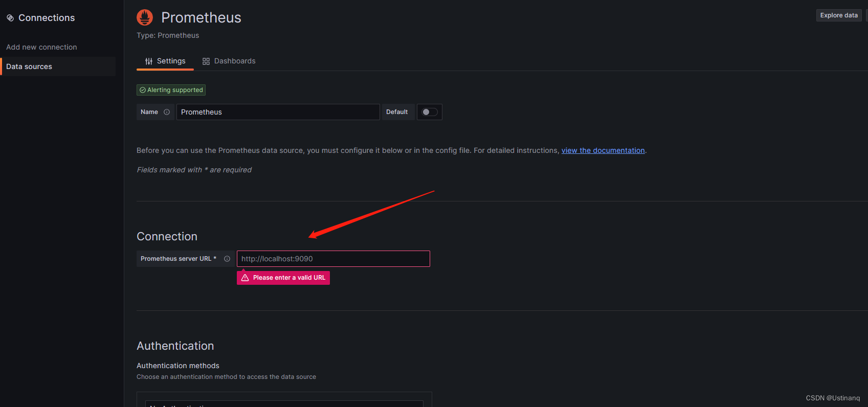Viewport: 868px width, 407px height.
Task: Open the view the documentation link
Action: [603, 150]
